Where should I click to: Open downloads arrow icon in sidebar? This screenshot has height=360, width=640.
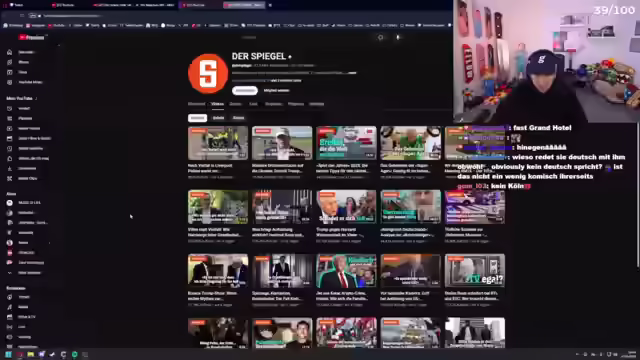pyautogui.click(x=9, y=169)
